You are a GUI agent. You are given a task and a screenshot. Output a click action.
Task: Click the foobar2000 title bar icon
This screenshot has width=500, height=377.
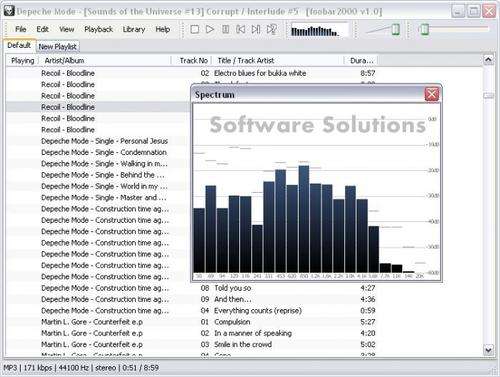click(x=9, y=11)
